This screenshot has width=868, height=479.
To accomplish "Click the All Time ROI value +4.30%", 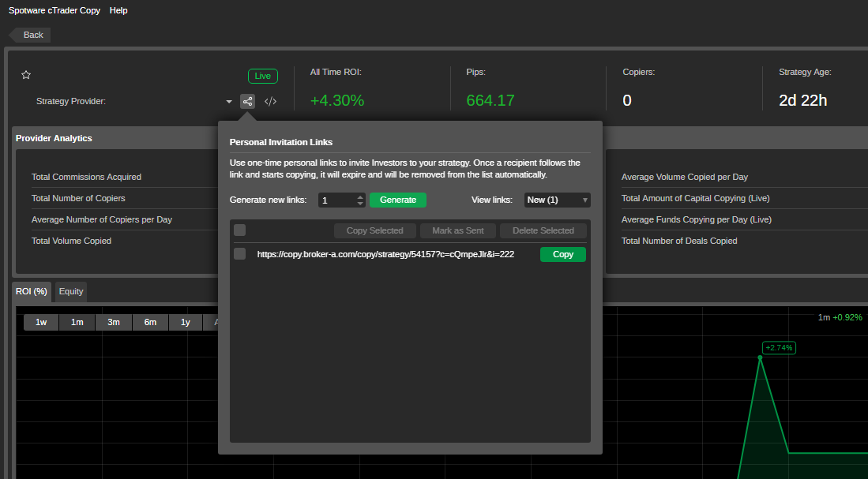I will coord(337,101).
